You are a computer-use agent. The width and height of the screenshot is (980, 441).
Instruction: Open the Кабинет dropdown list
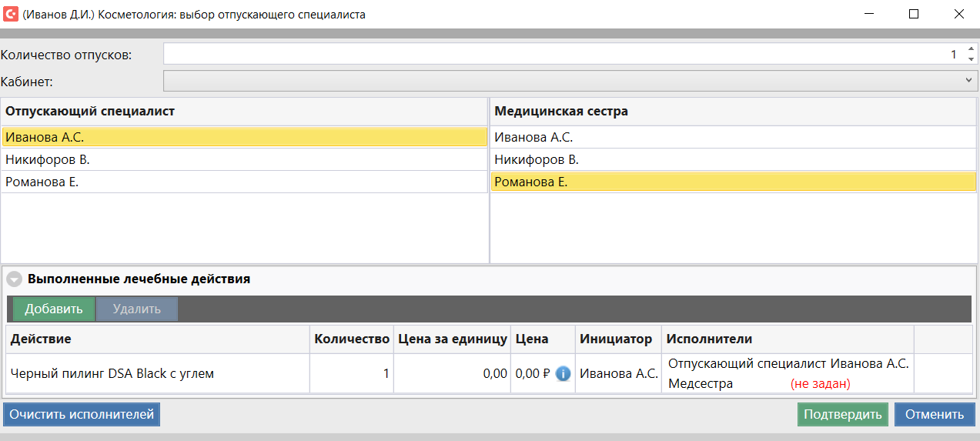point(968,80)
